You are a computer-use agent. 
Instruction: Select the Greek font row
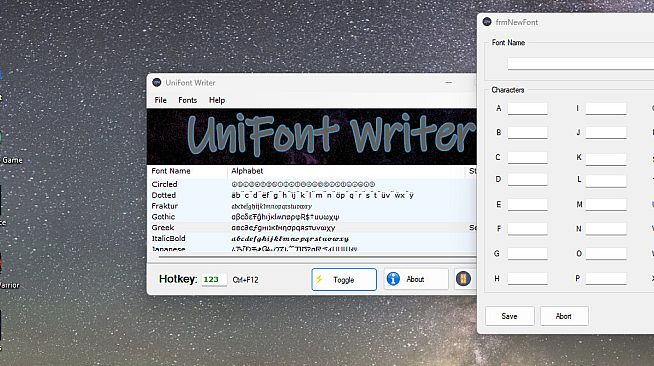[312, 228]
